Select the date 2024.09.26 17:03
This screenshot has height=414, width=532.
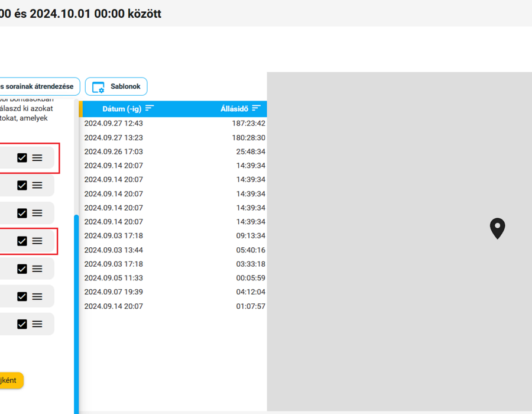coord(113,151)
